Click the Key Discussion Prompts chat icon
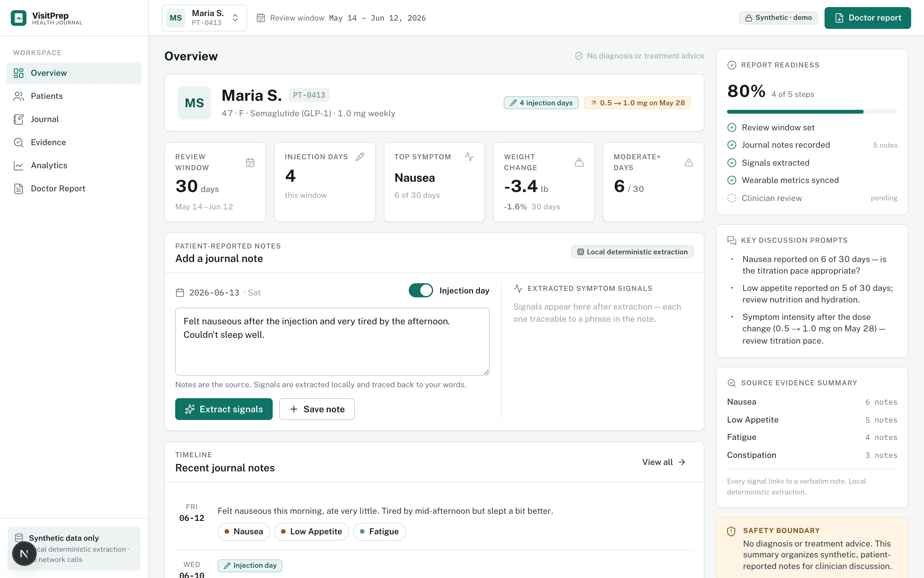Screen dimensions: 924x578 [732, 240]
